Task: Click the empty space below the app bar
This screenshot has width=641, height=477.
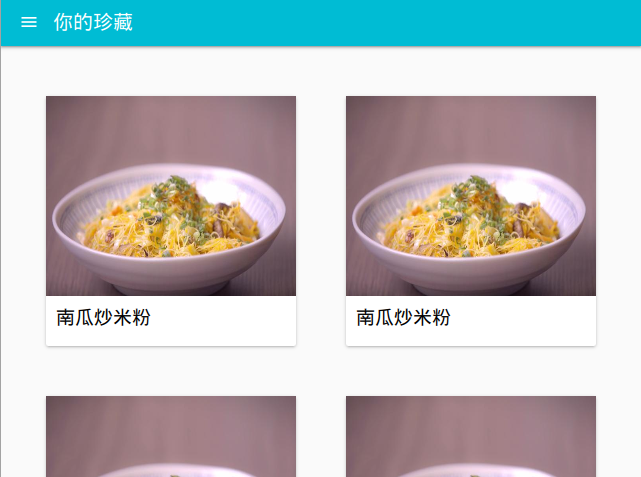Action: click(320, 71)
